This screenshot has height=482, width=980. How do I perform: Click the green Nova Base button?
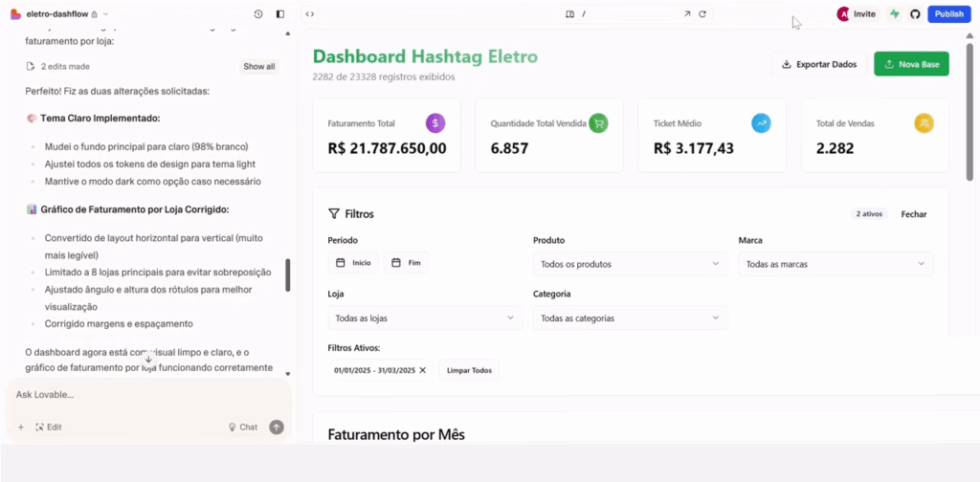[x=911, y=64]
